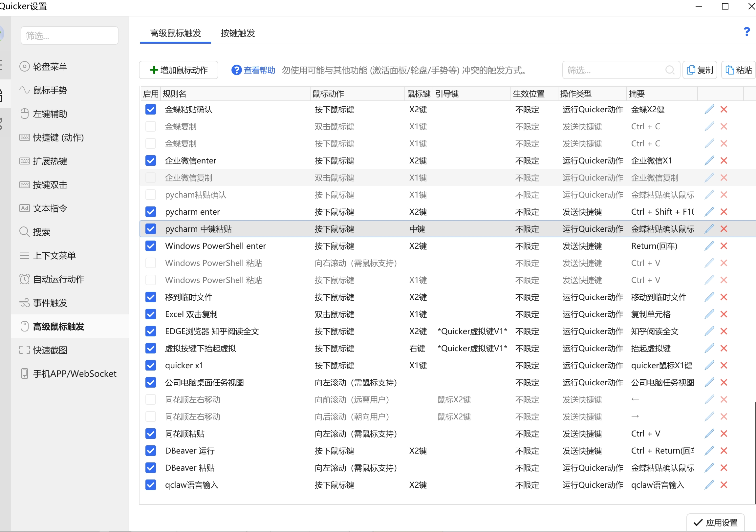Delete the pycharm enter rule

click(724, 212)
